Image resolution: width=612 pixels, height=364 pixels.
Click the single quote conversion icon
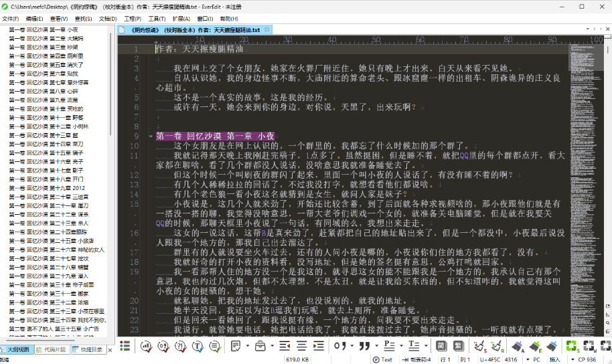pyautogui.click(x=340, y=346)
